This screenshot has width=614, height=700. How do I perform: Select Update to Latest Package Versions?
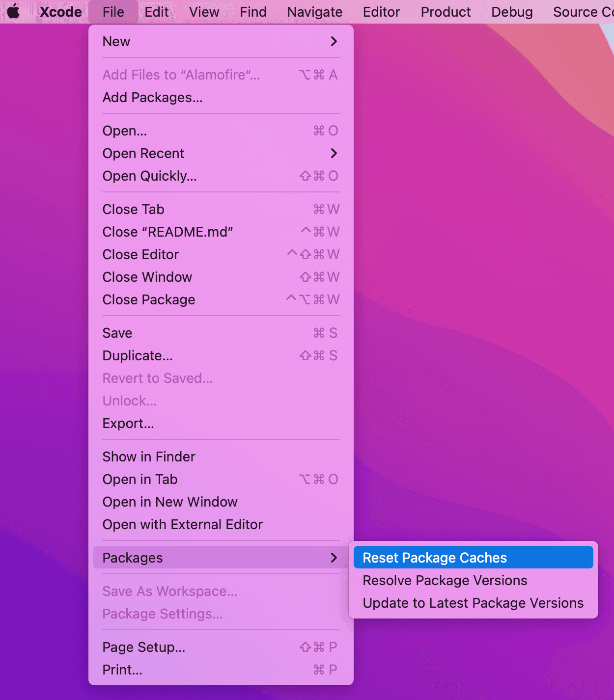(472, 603)
